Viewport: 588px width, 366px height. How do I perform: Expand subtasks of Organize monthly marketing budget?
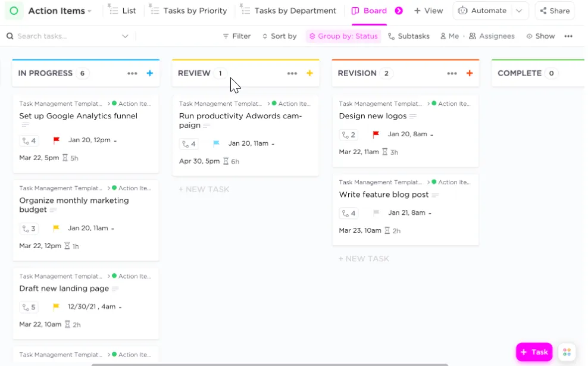pos(29,229)
